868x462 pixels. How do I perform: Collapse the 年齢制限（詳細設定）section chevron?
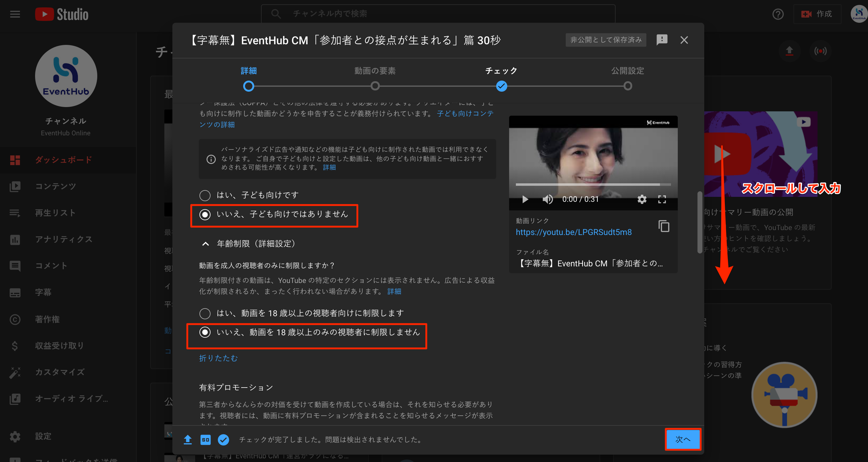tap(205, 244)
